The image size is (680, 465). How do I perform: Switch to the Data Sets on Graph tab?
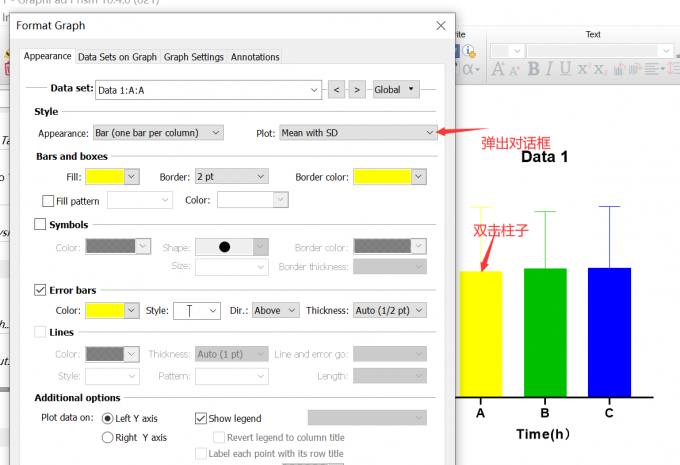pyautogui.click(x=118, y=57)
